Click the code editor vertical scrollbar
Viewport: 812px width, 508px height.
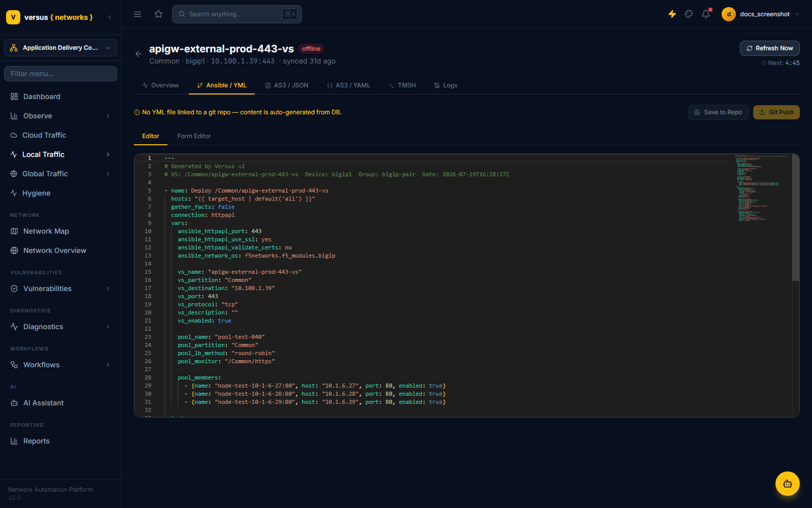point(796,218)
